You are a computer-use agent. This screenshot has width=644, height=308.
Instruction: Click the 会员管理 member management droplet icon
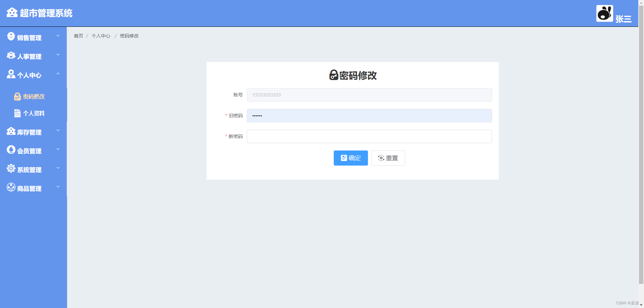point(11,150)
